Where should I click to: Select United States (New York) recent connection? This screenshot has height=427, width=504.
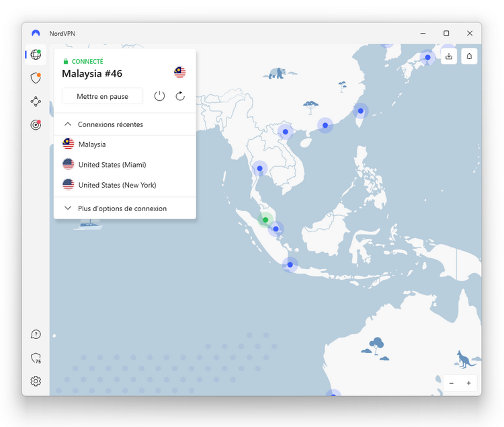[125, 185]
